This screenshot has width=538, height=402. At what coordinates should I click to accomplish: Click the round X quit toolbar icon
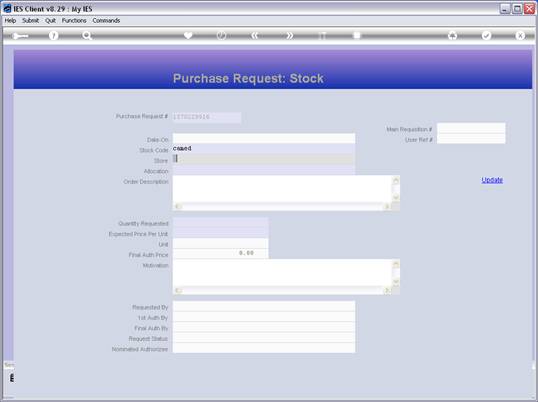pyautogui.click(x=520, y=36)
